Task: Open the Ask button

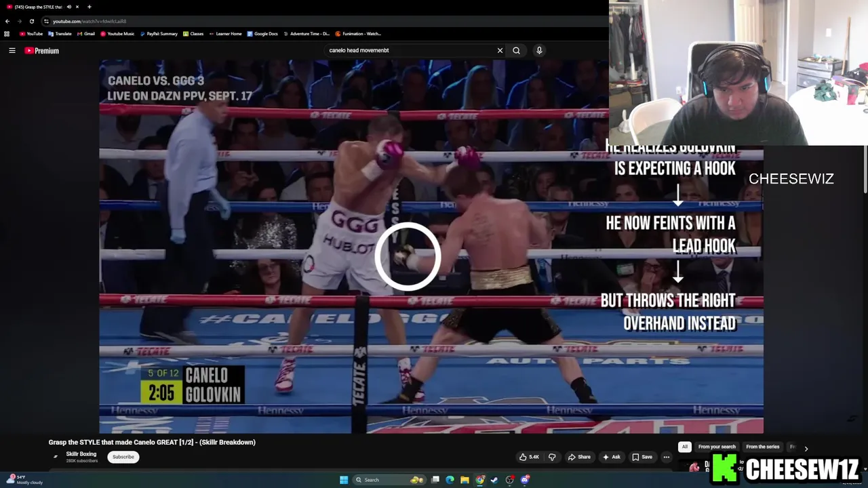Action: [x=611, y=457]
